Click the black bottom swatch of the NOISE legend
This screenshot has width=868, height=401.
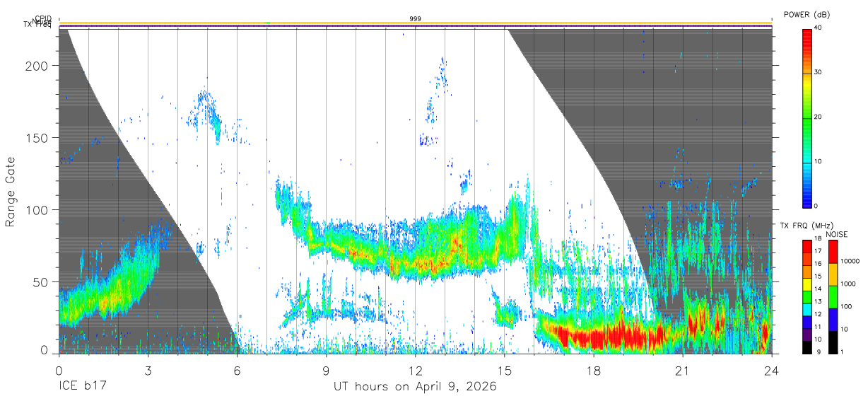pyautogui.click(x=833, y=342)
